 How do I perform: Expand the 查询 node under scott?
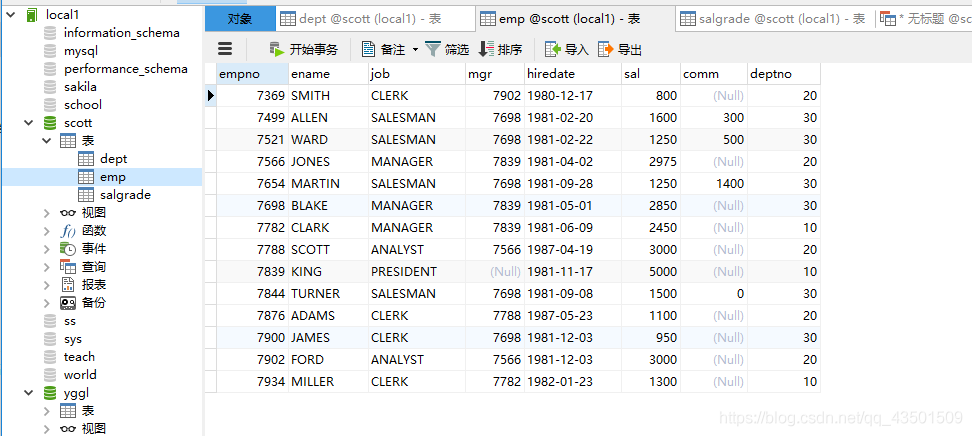coord(46,267)
